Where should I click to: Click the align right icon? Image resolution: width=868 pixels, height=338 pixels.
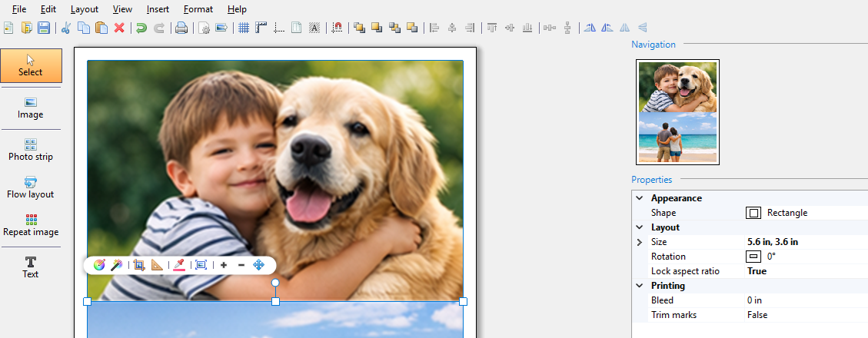(470, 28)
